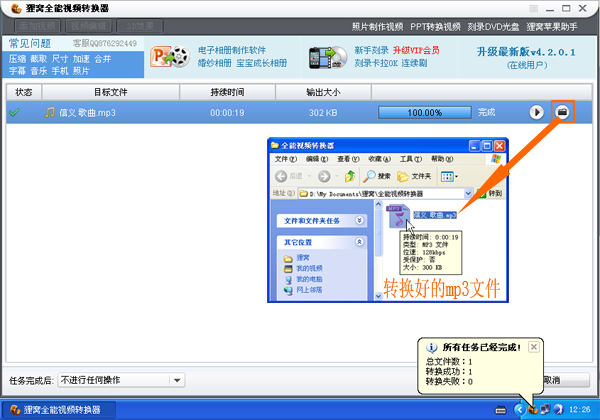600x420 pixels.
Task: Open the 查看 menu in explorer window
Action: (x=348, y=159)
